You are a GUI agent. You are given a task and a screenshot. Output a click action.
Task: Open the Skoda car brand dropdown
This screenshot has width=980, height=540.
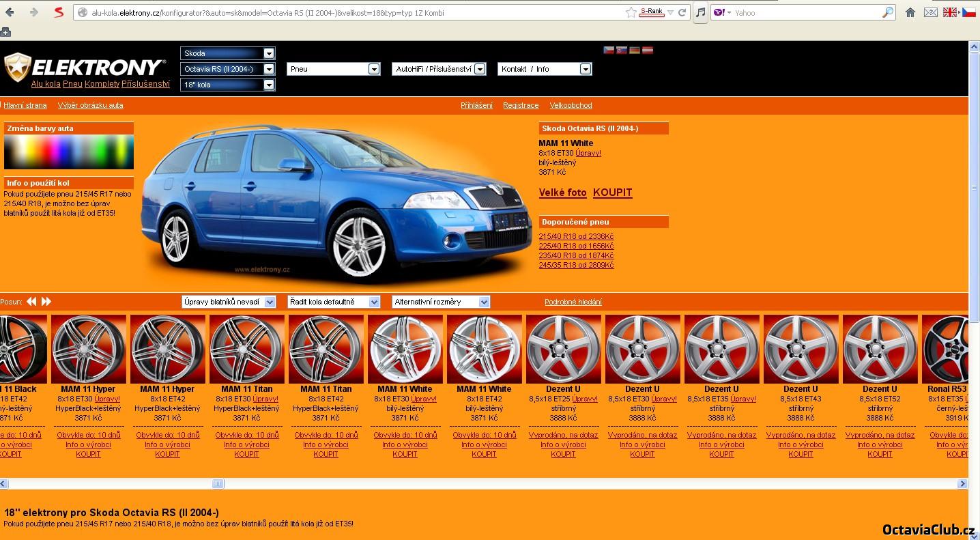coord(228,53)
